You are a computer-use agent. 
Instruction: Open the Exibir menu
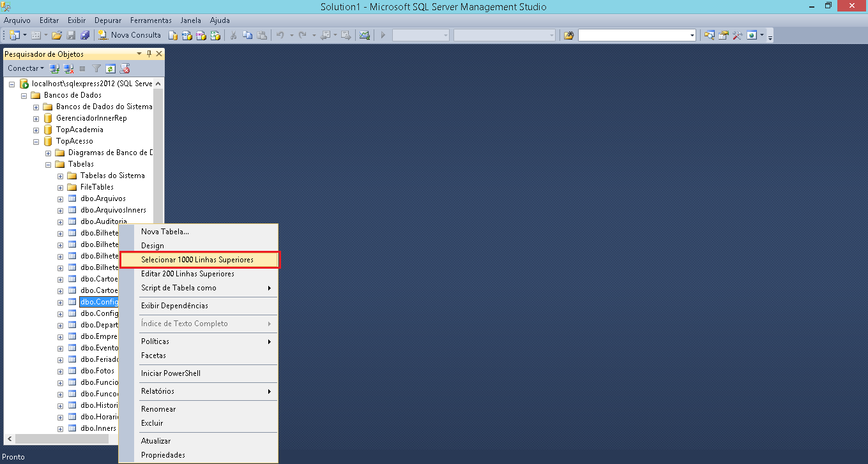pyautogui.click(x=77, y=20)
